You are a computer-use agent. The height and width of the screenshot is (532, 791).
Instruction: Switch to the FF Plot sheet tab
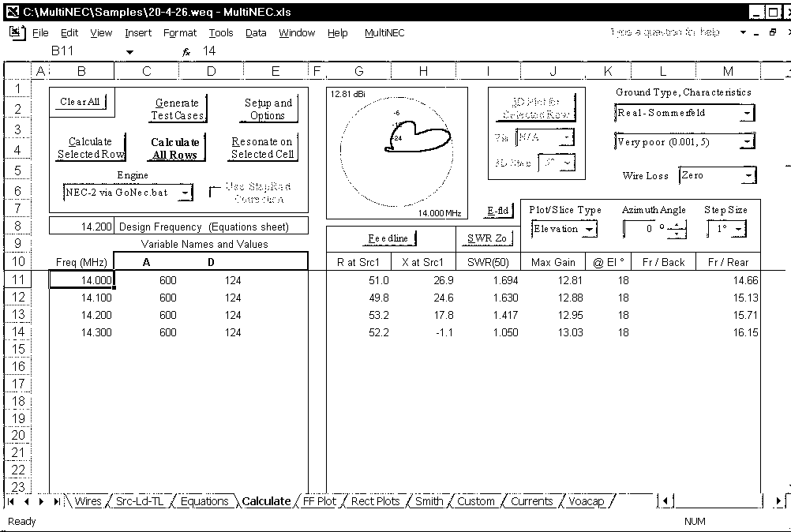(320, 501)
